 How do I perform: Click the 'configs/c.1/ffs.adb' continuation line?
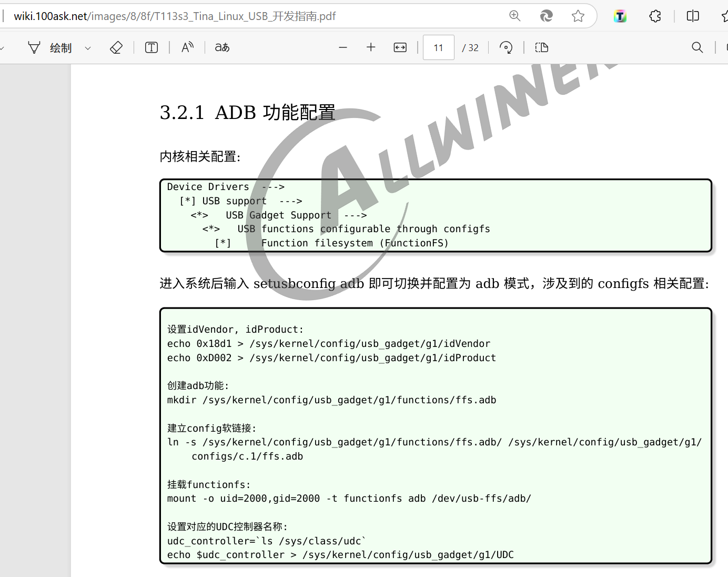point(247,456)
